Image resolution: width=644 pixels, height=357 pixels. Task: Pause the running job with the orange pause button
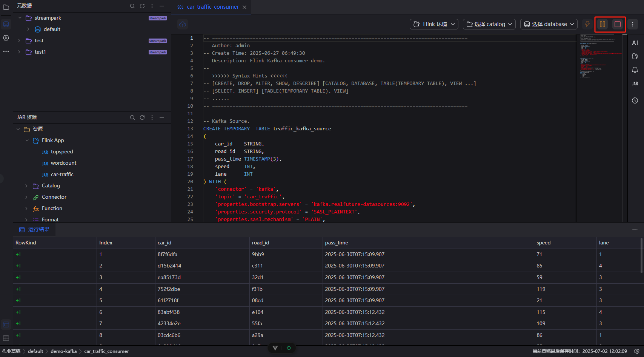(x=603, y=24)
